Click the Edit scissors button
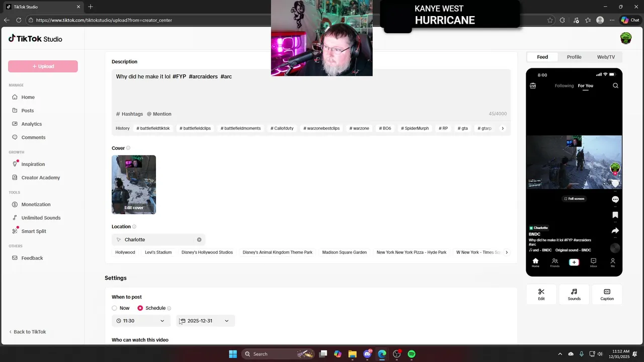The width and height of the screenshot is (644, 362). pos(541,295)
